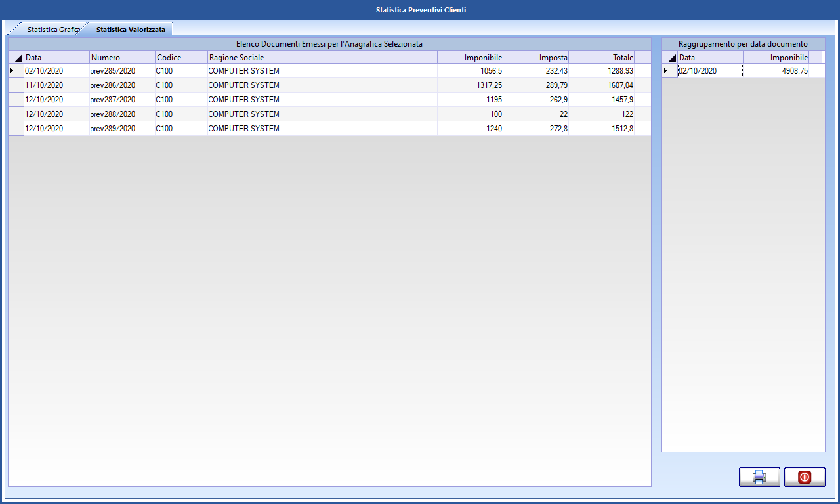Click the 4908,75 grouped imponibile value
This screenshot has height=504, width=840.
pyautogui.click(x=776, y=71)
